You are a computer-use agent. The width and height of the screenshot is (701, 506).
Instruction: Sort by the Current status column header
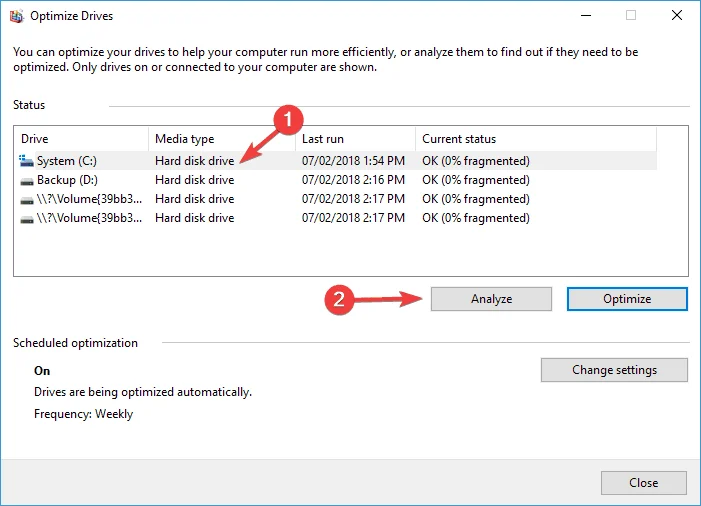536,139
